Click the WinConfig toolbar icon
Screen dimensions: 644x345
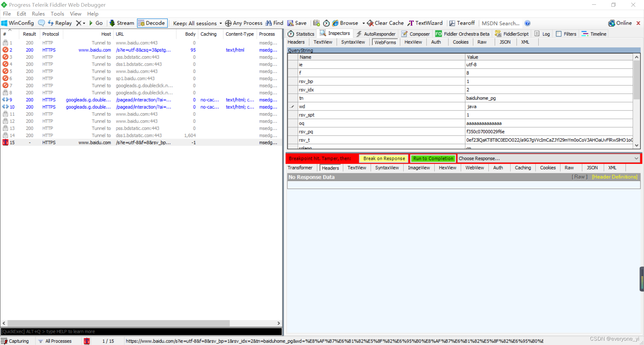tap(4, 23)
